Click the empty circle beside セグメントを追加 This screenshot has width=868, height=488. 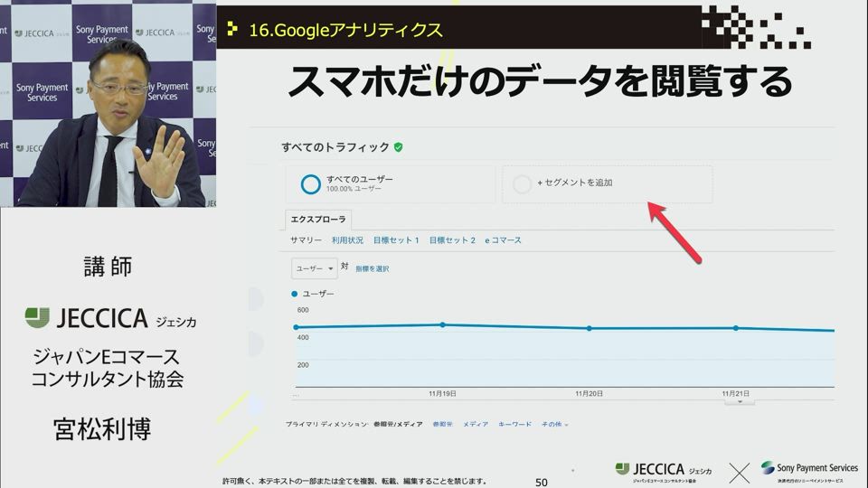pos(522,183)
